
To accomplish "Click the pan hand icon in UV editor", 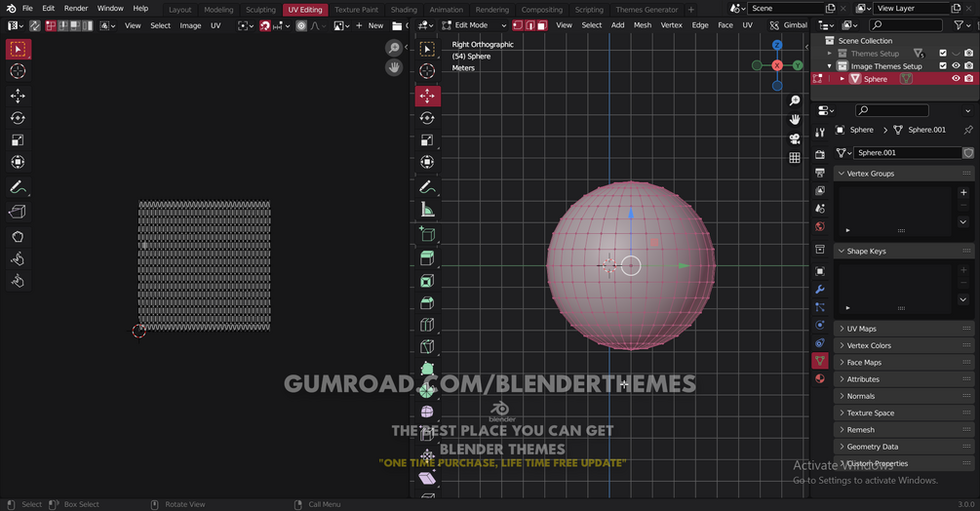I will (x=394, y=67).
